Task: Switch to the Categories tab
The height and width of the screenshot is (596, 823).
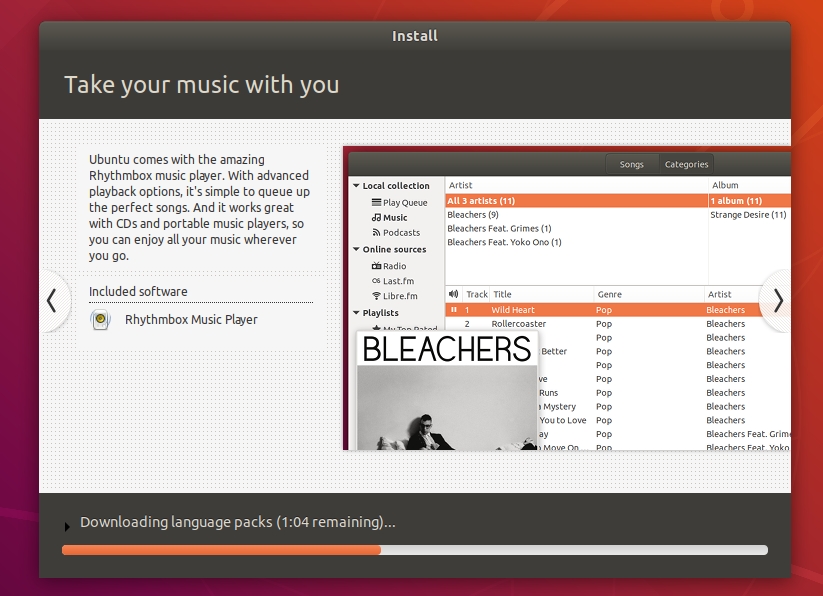Action: pyautogui.click(x=686, y=164)
